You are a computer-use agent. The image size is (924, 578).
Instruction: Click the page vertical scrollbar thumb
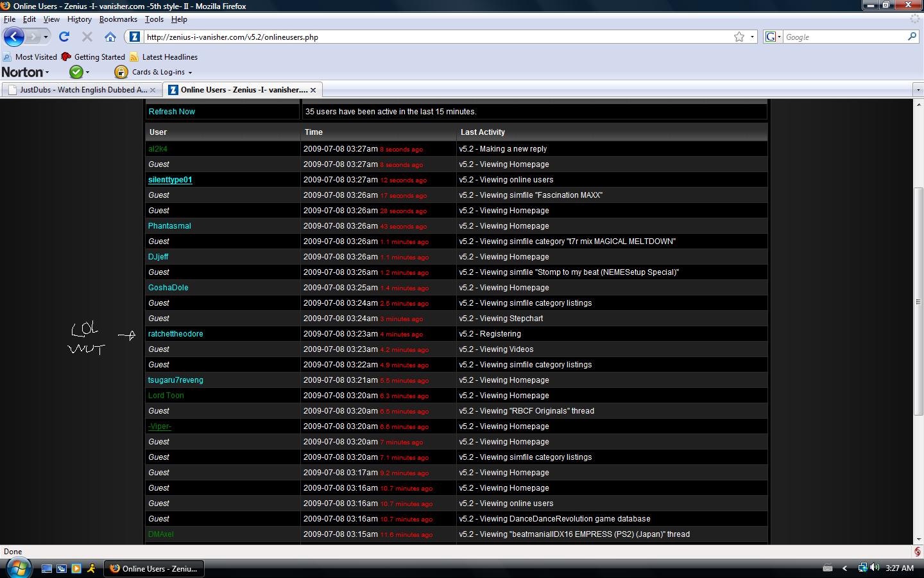(x=918, y=302)
